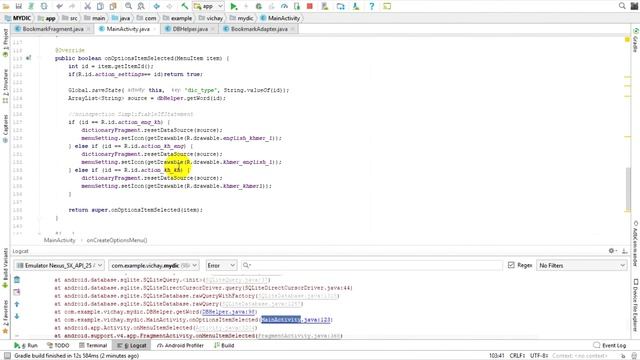This screenshot has height=360, width=640.
Task: Open the Android Profiler tab
Action: [180, 345]
